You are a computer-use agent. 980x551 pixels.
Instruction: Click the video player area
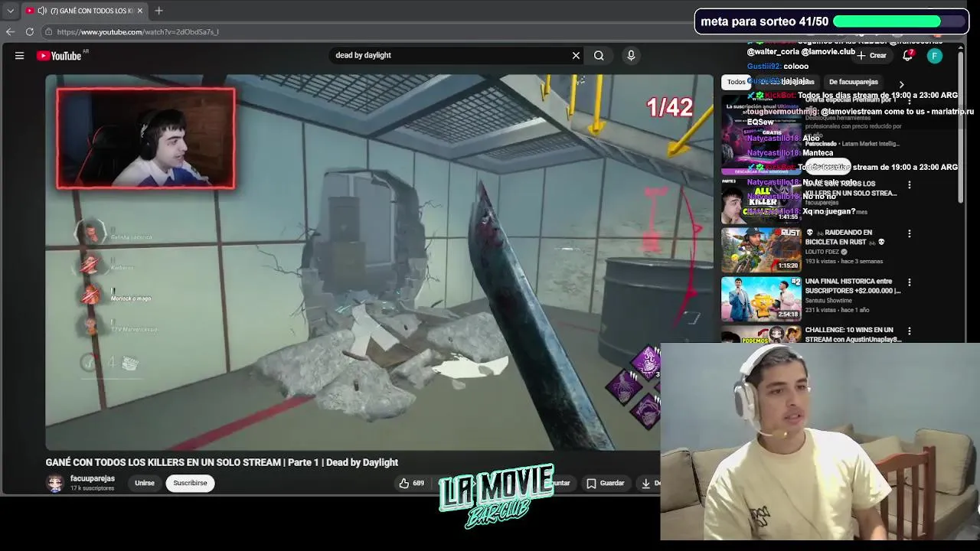coord(379,262)
